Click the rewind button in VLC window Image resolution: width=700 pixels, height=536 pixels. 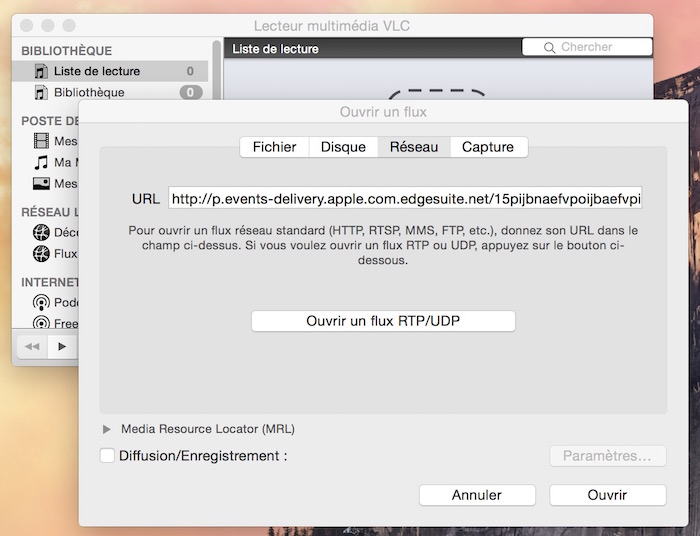click(32, 346)
